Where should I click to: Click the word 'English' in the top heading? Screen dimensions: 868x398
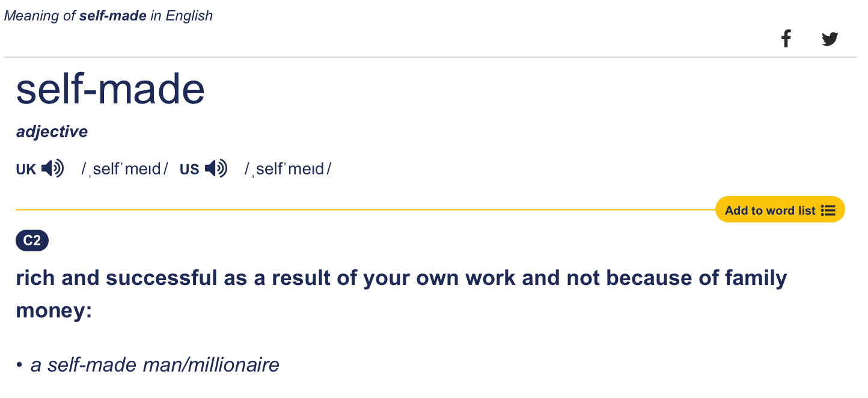click(189, 16)
